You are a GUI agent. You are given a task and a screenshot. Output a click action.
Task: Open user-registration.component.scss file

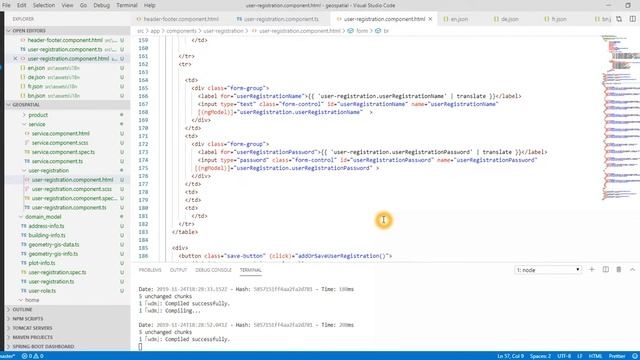pos(72,189)
